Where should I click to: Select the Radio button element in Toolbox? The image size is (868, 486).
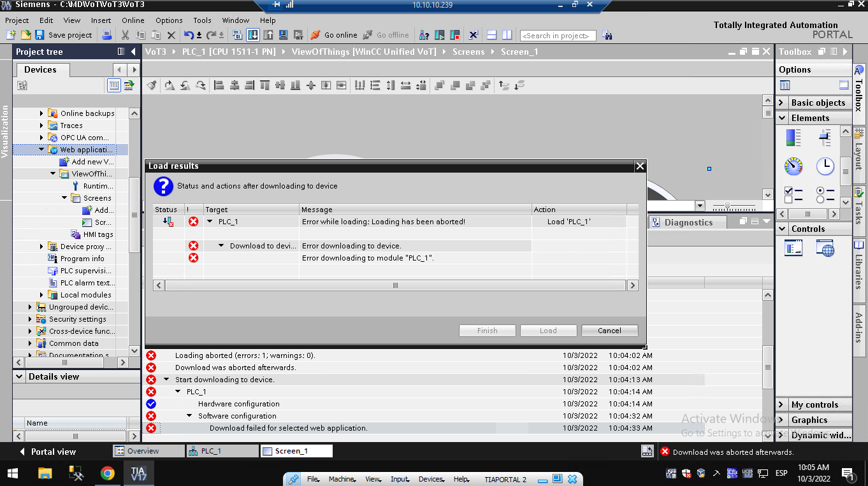(825, 195)
